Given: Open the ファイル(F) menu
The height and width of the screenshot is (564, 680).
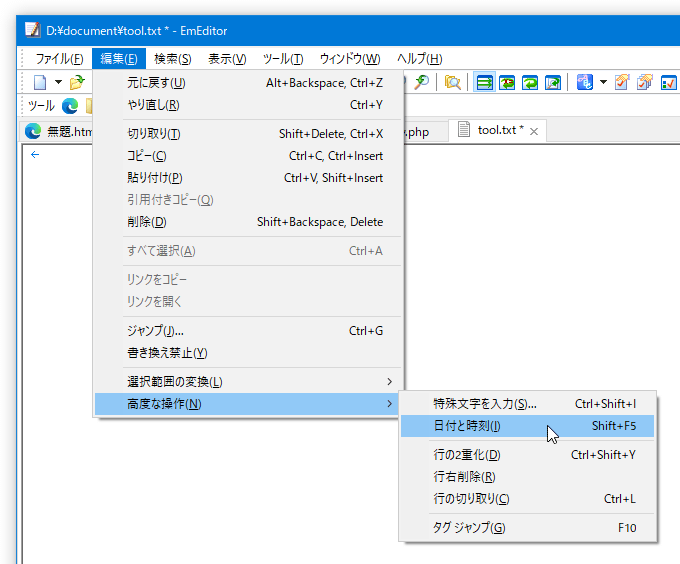Looking at the screenshot, I should pos(59,59).
